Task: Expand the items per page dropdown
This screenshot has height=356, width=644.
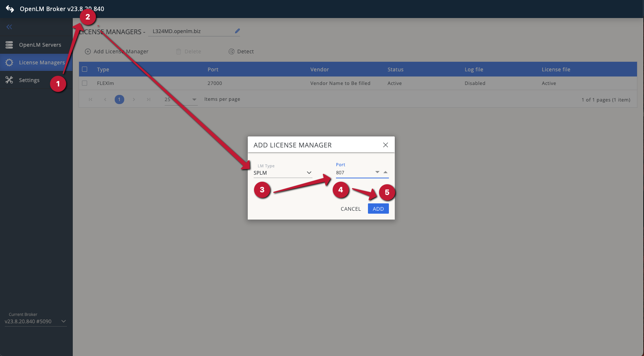Action: 194,99
